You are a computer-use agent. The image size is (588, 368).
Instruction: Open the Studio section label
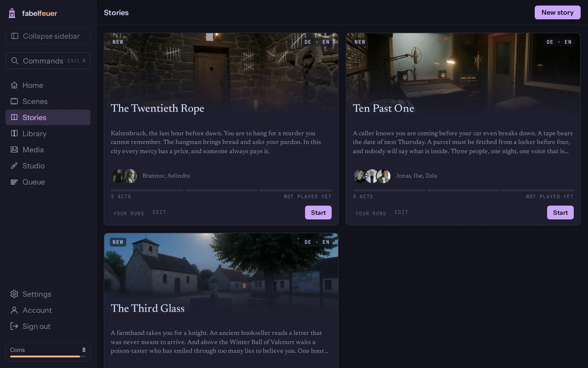[34, 166]
